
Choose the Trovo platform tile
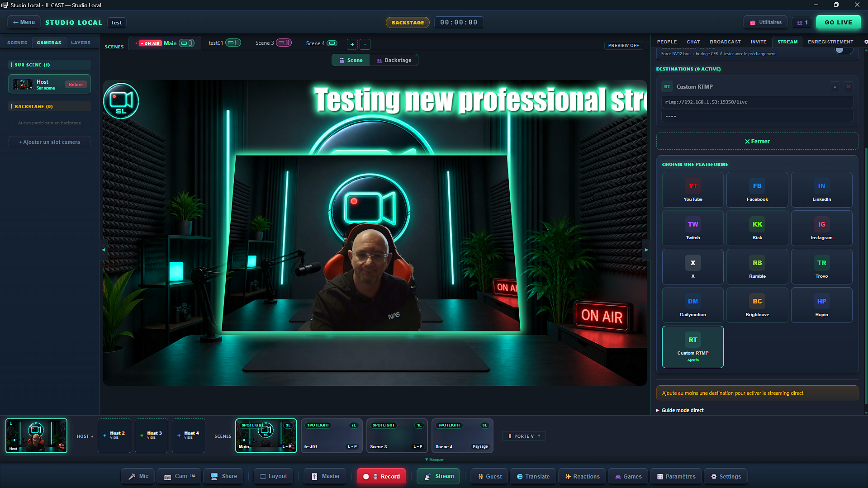(821, 266)
